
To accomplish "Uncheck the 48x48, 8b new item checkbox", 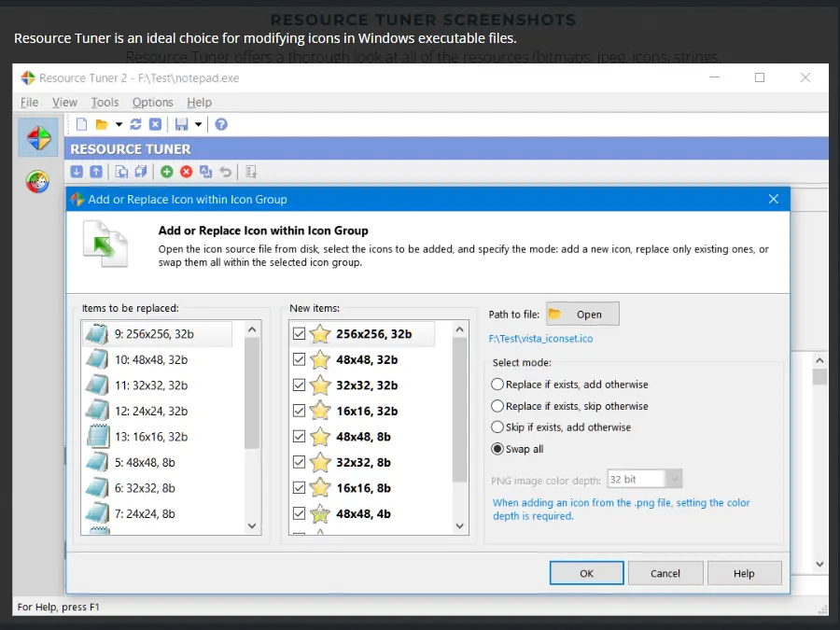I will (x=299, y=437).
